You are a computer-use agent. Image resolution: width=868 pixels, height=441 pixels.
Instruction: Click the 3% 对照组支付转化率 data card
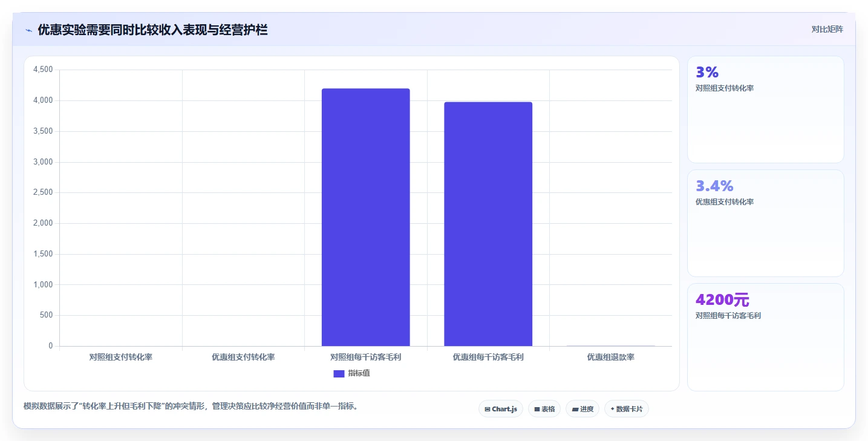tap(766, 109)
